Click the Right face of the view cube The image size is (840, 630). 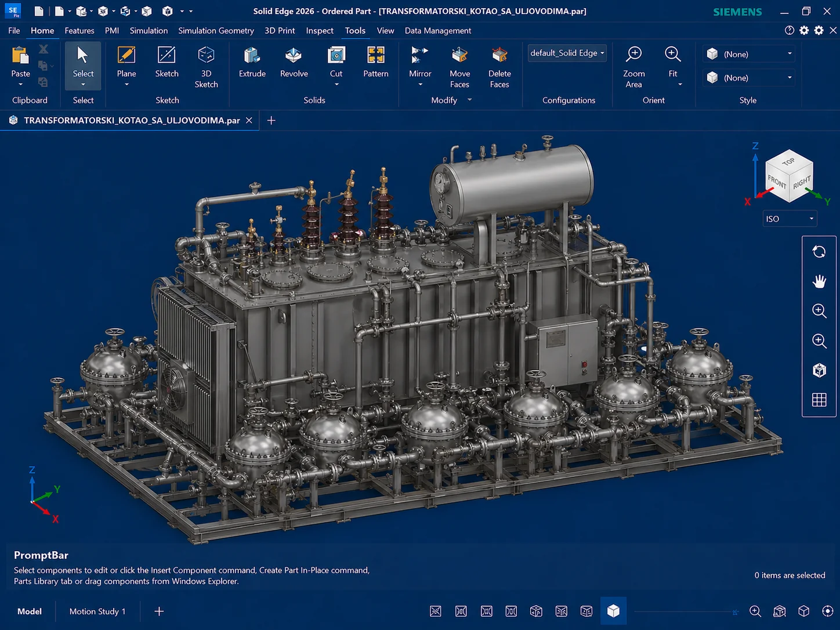[x=802, y=182]
